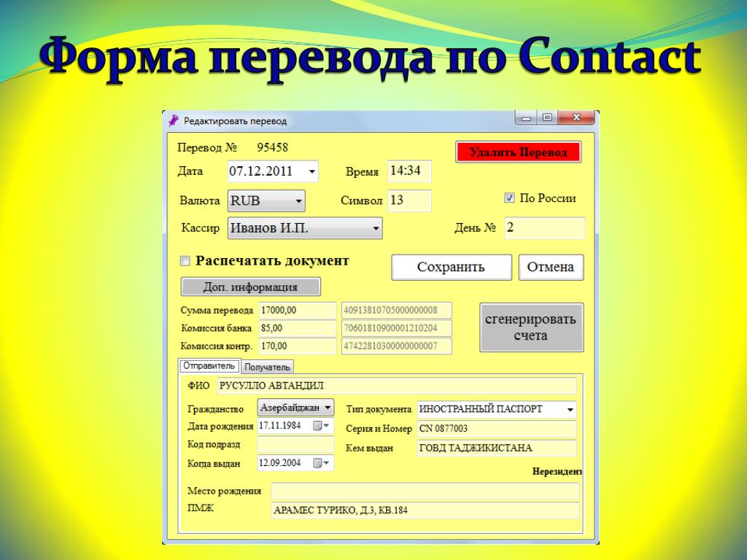Enable the Распечатать документ checkbox

[x=185, y=261]
